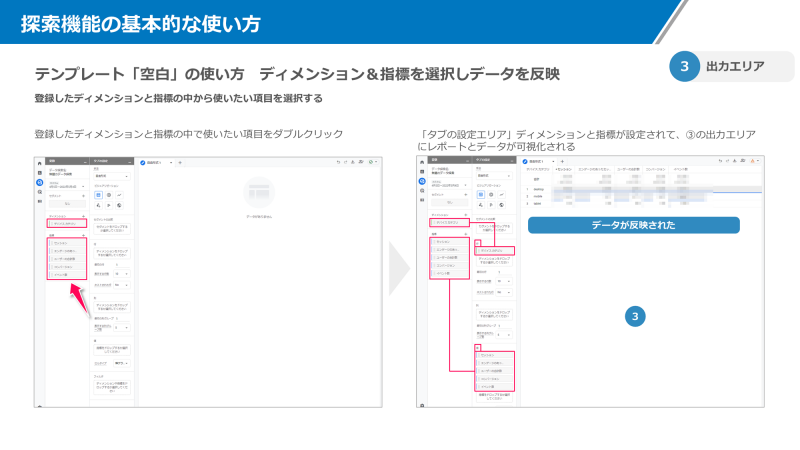The image size is (800, 450).
Task: Select 自由形式1 tab in right screenshot
Action: click(x=538, y=161)
